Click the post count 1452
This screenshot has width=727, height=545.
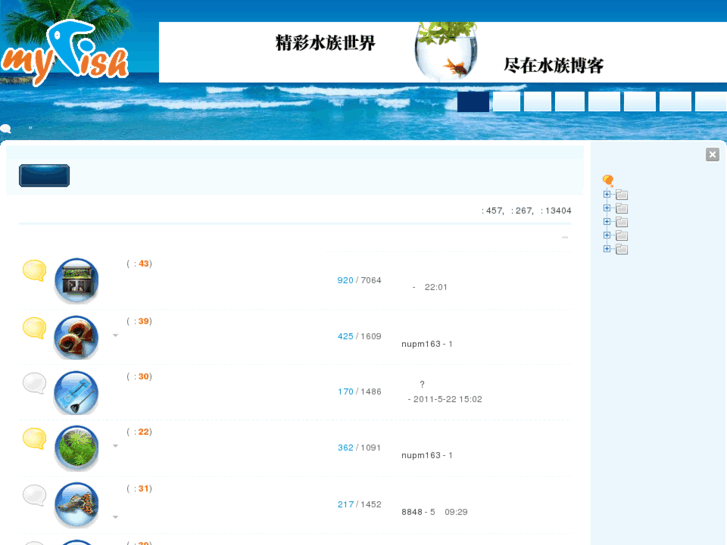pyautogui.click(x=371, y=504)
